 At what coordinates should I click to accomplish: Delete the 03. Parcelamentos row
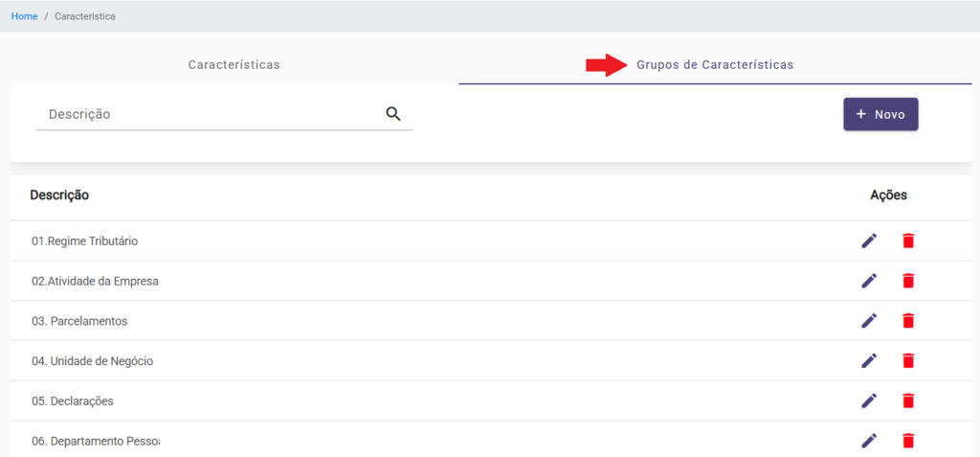point(908,321)
